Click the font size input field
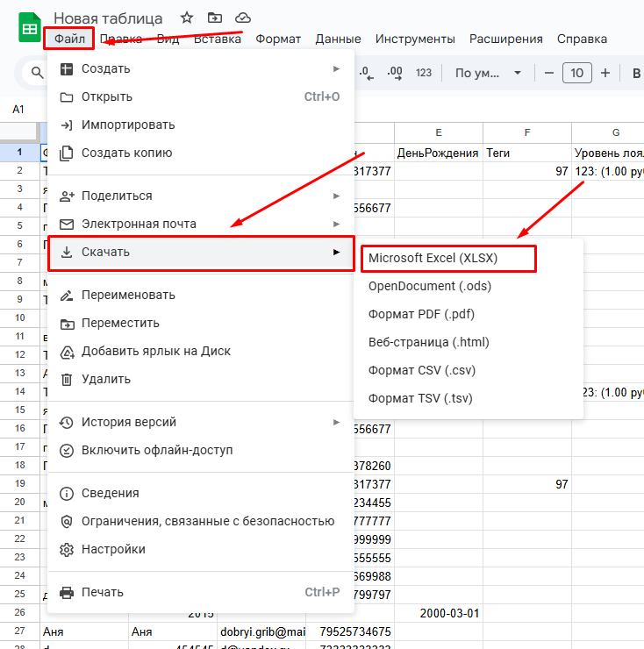The height and width of the screenshot is (649, 644). pyautogui.click(x=576, y=73)
